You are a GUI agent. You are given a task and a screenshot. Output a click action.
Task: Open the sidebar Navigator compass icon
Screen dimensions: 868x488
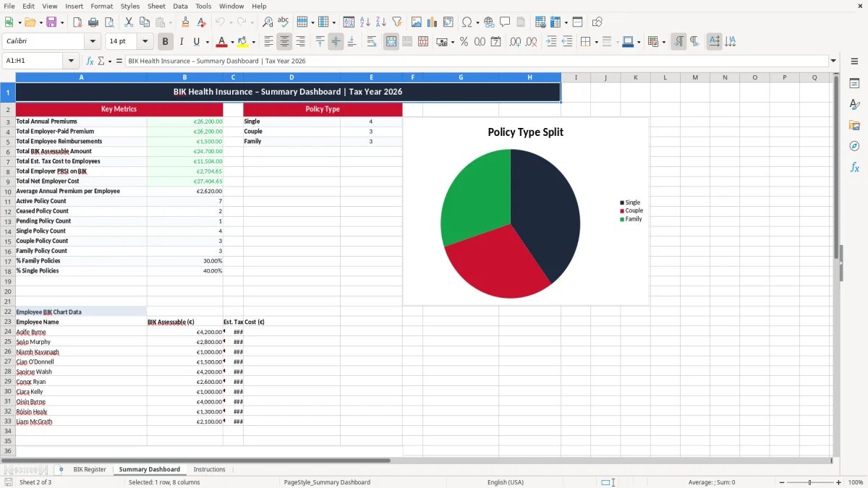[x=854, y=147]
